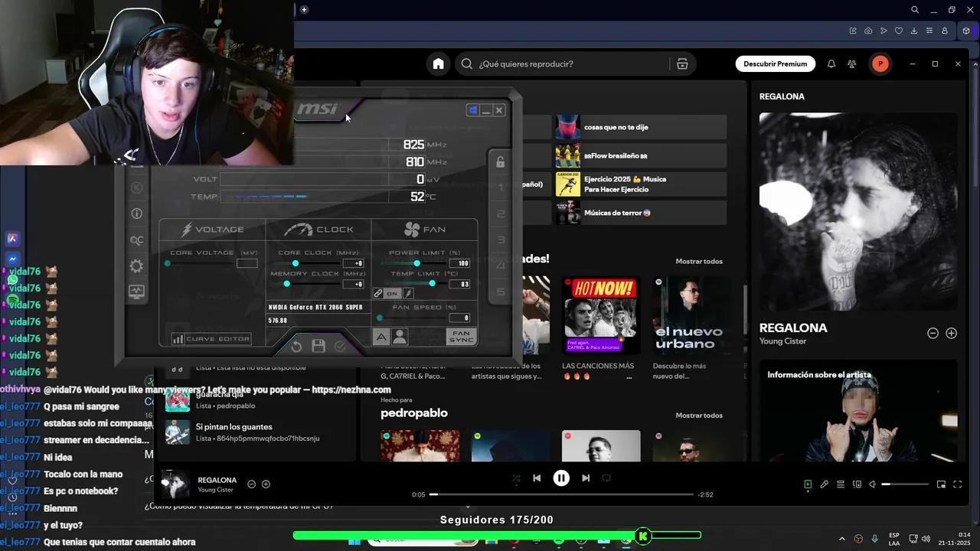Click the Temp Limit slider handle
This screenshot has height=551, width=980.
(x=432, y=284)
